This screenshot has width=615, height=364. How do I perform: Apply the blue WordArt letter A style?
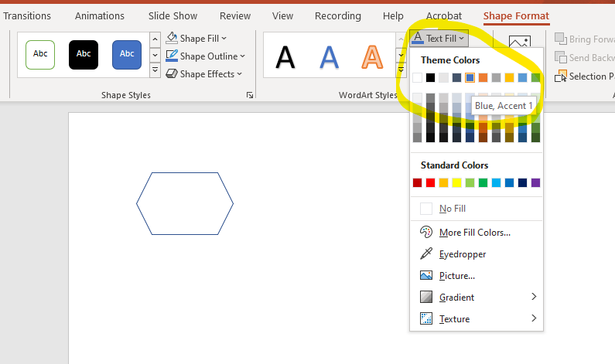pos(330,56)
